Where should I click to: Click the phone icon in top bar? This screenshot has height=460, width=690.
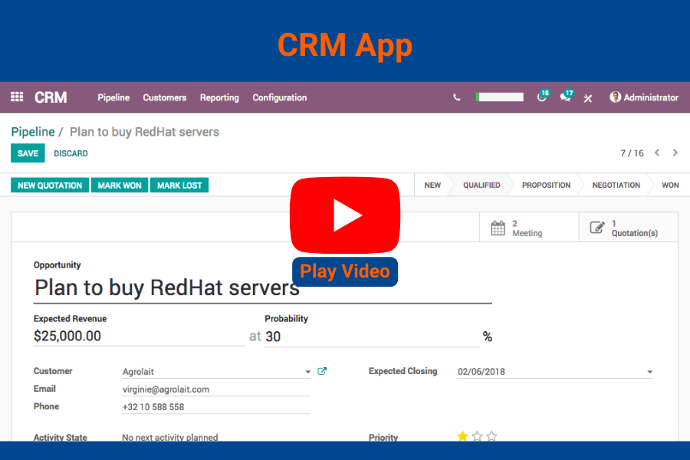[457, 98]
